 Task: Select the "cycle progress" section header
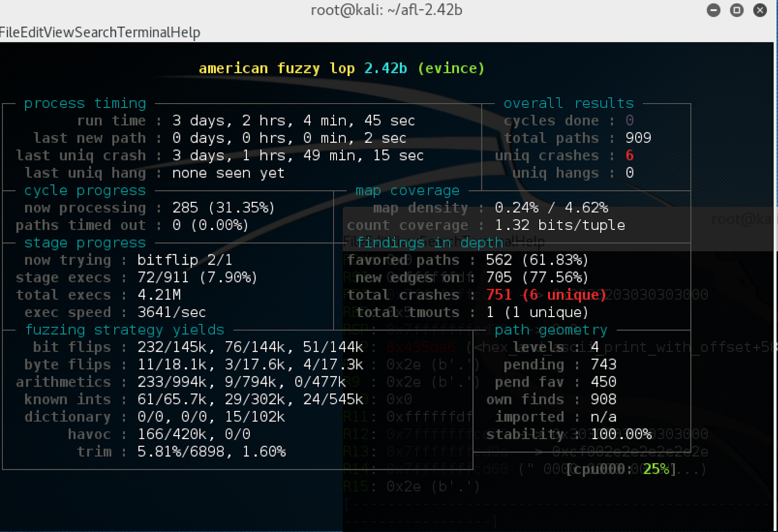point(85,191)
